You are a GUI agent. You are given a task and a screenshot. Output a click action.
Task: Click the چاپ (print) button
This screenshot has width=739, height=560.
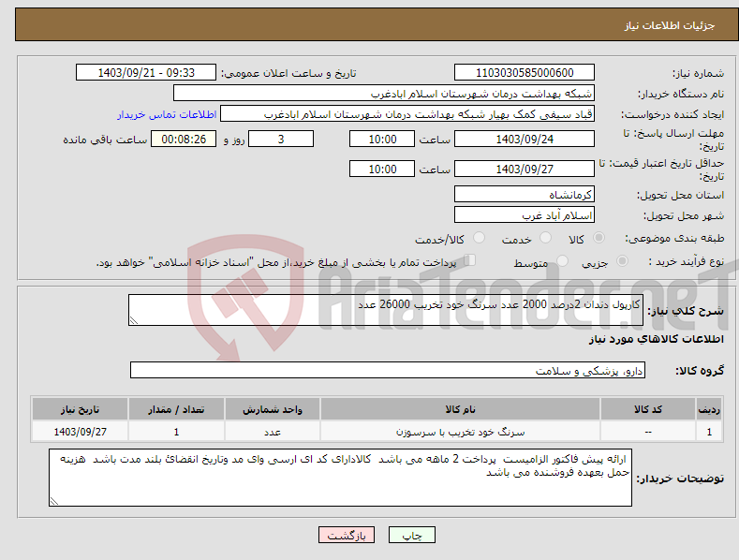tap(411, 535)
